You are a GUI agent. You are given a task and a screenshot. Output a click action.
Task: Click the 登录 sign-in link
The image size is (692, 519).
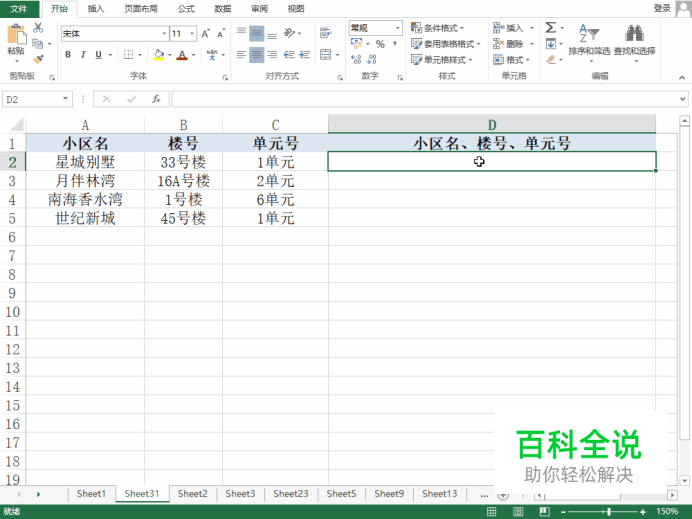coord(662,8)
